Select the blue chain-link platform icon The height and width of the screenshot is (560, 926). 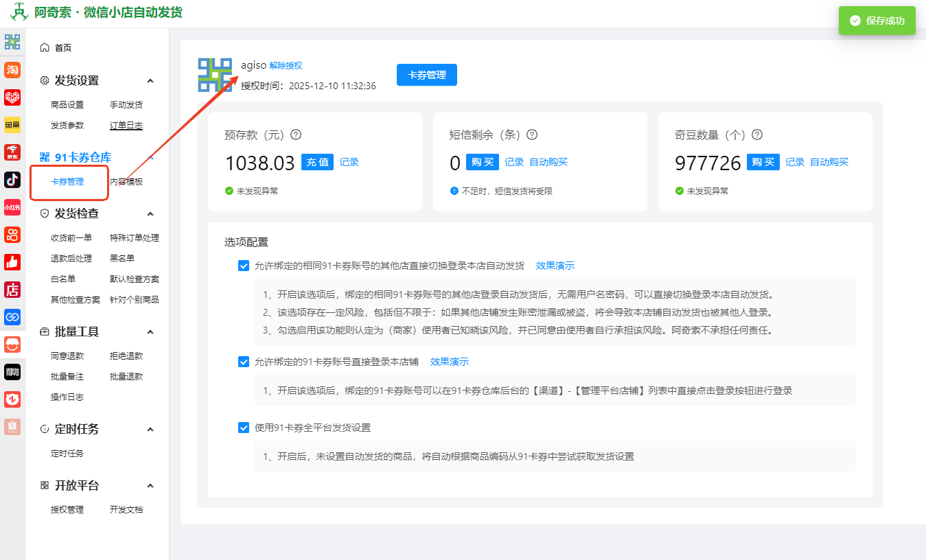tap(12, 317)
